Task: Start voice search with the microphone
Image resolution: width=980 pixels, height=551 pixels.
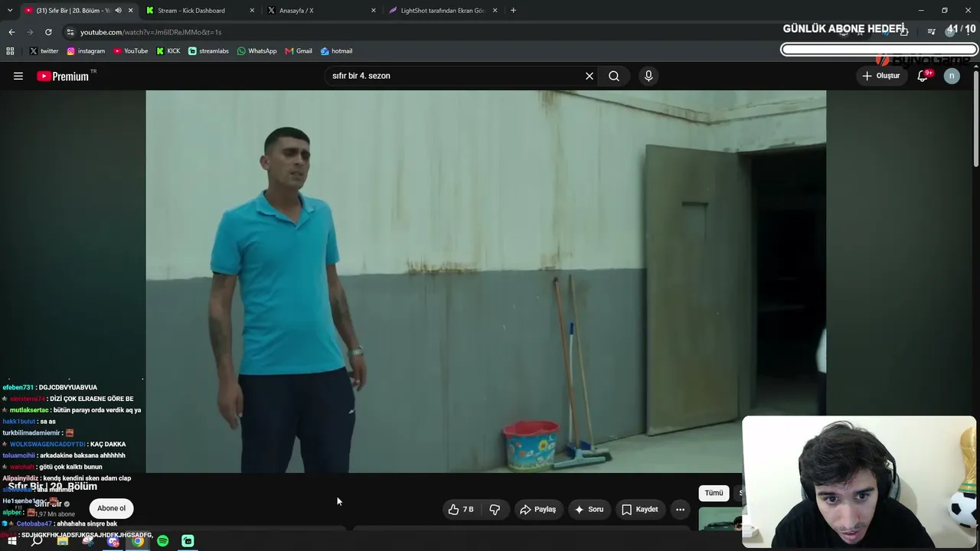Action: [648, 76]
